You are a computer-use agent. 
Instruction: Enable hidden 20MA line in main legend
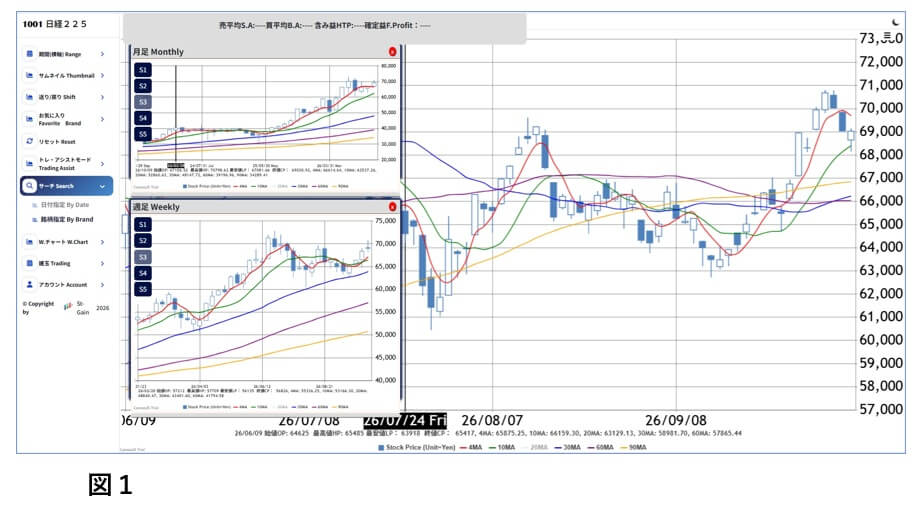[534, 447]
